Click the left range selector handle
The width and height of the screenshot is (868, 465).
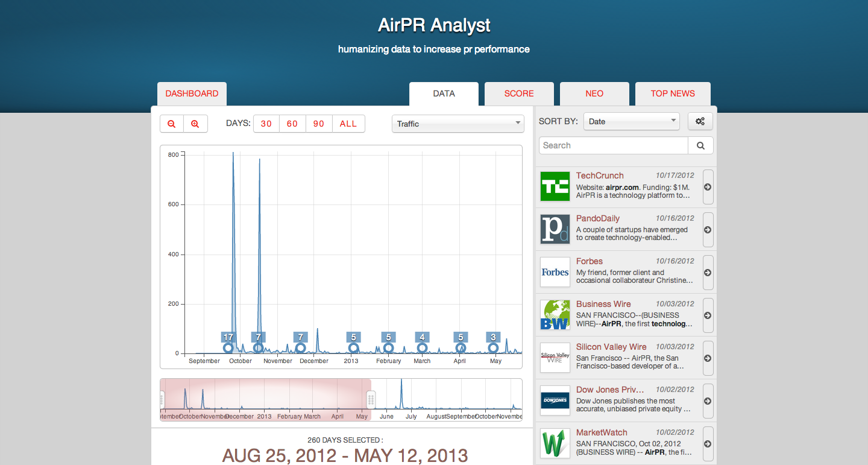[x=162, y=399]
